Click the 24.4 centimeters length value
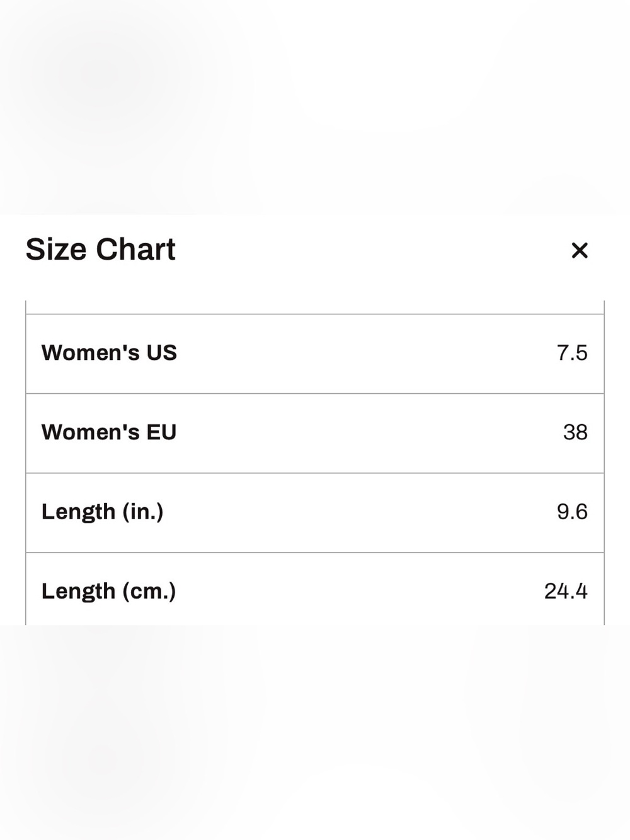Screen dimensions: 630x840 pos(566,591)
